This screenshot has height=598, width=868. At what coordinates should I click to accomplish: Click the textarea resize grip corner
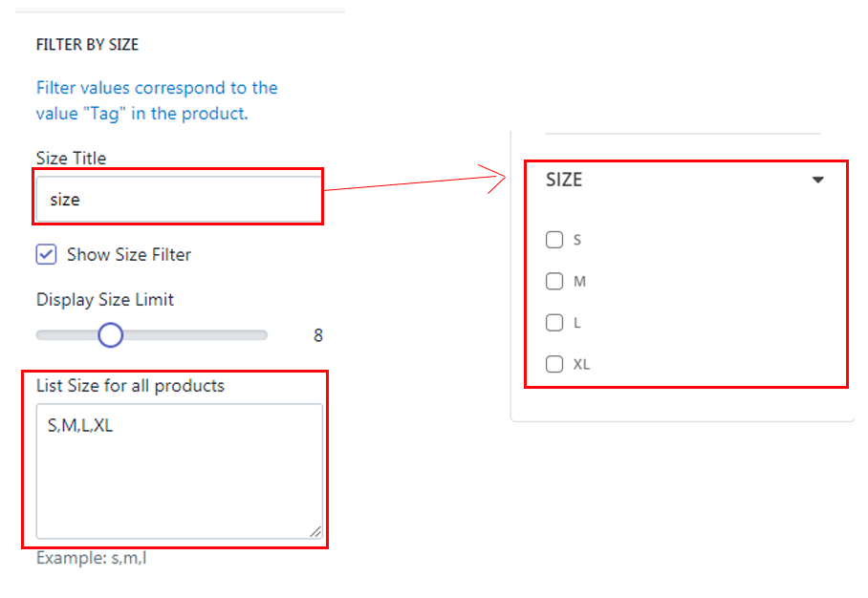pyautogui.click(x=315, y=531)
